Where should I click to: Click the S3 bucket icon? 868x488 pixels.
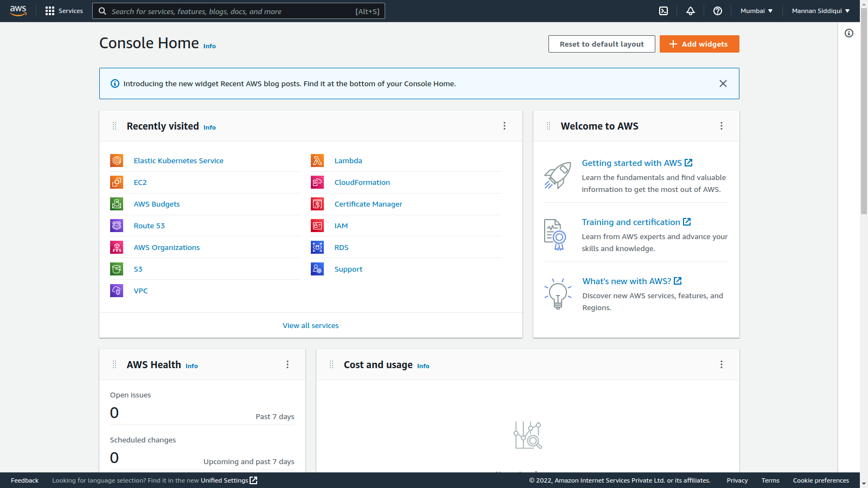click(117, 269)
